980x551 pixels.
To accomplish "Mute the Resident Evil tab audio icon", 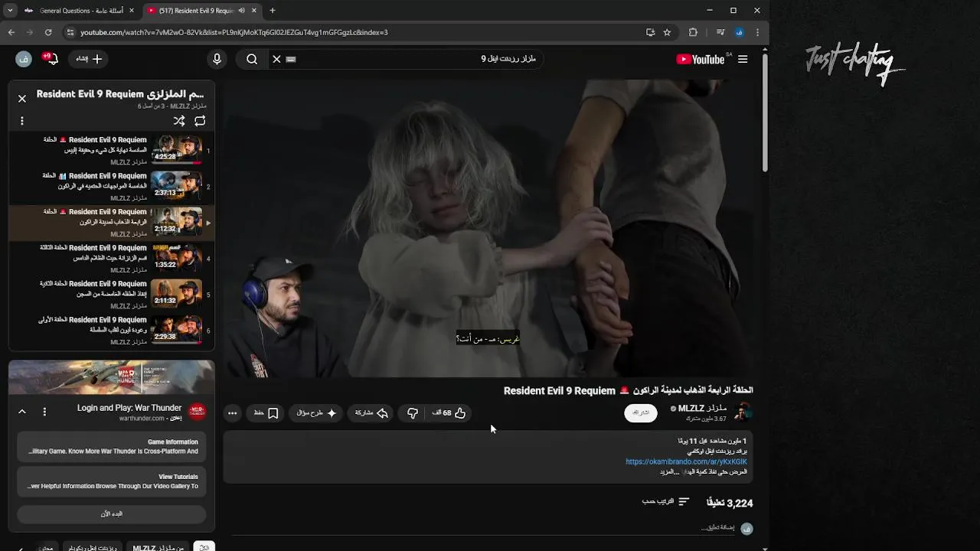I will 242,11.
